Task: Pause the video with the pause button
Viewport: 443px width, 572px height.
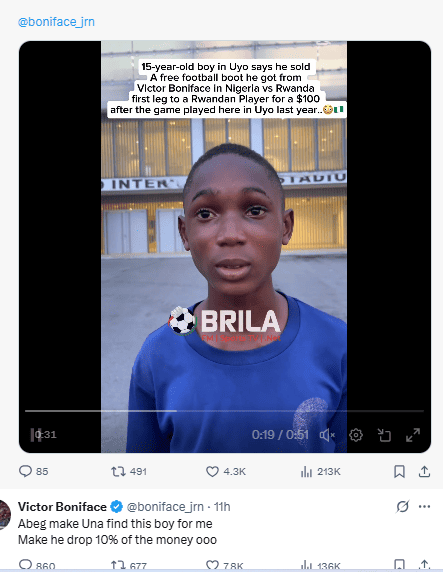Action: tap(36, 435)
